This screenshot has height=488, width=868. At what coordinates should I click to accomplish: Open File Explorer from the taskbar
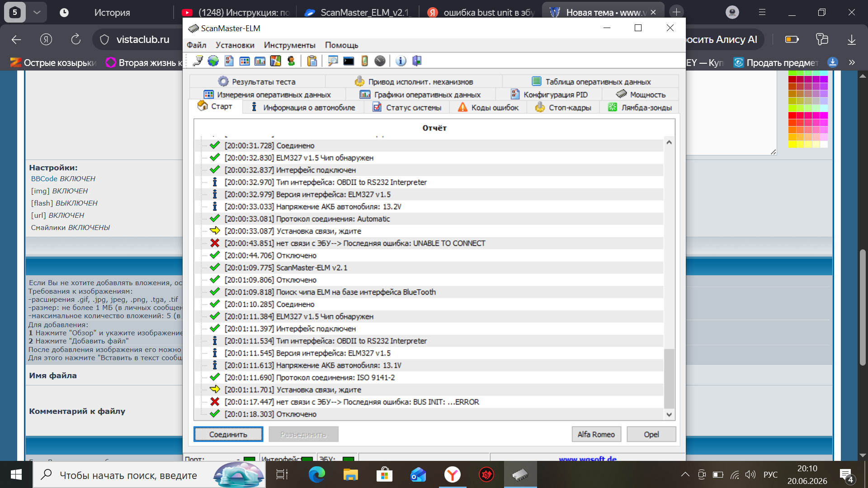[350, 474]
